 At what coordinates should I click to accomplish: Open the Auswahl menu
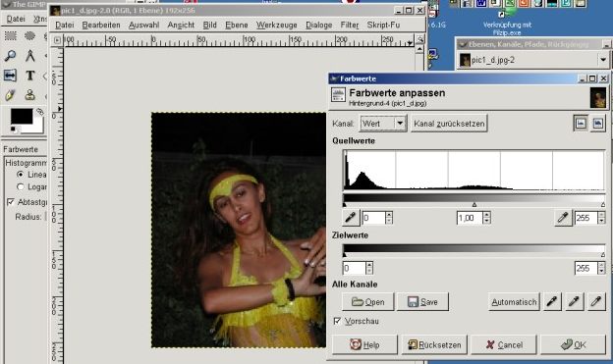point(143,25)
